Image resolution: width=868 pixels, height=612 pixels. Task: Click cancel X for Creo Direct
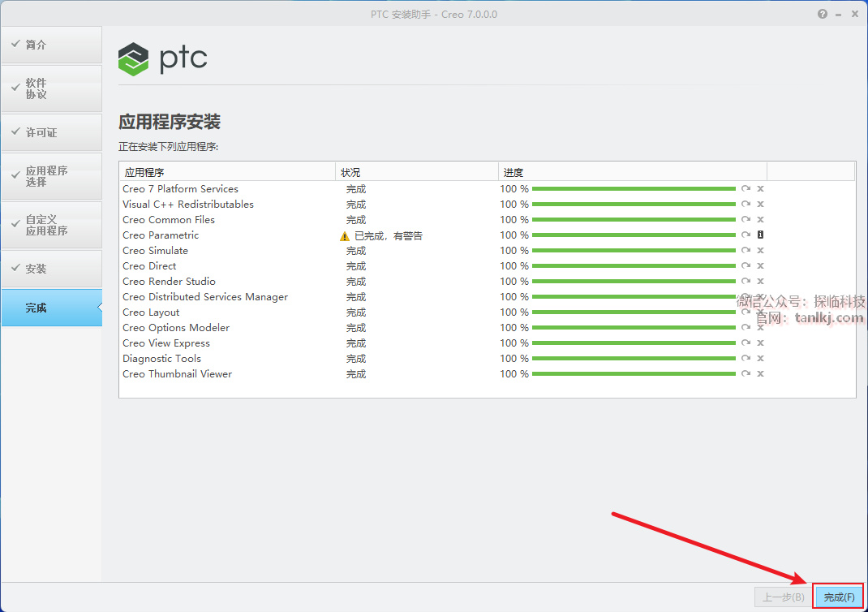[761, 266]
